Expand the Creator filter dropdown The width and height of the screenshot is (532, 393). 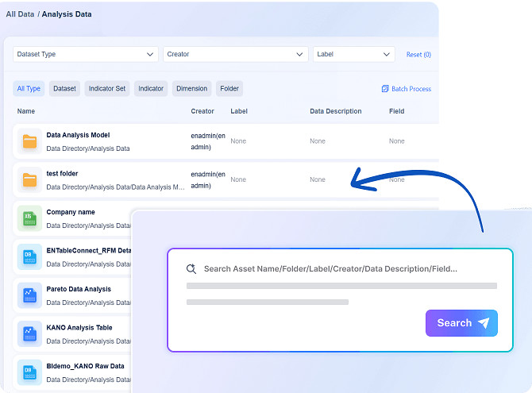(235, 55)
